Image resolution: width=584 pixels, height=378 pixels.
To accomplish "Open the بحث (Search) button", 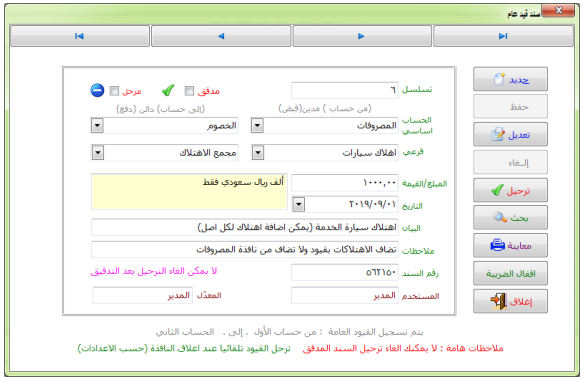I will pyautogui.click(x=510, y=218).
